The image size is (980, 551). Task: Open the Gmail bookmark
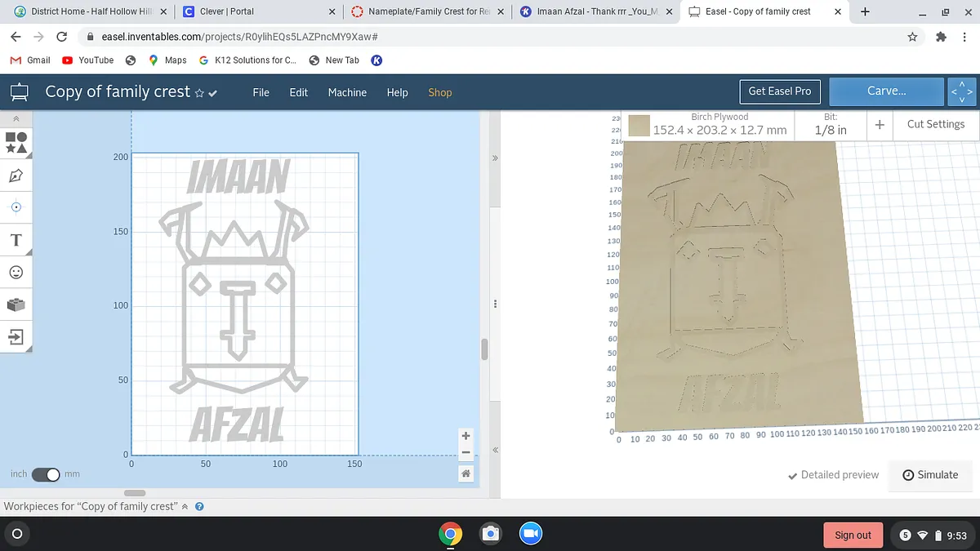pyautogui.click(x=30, y=60)
